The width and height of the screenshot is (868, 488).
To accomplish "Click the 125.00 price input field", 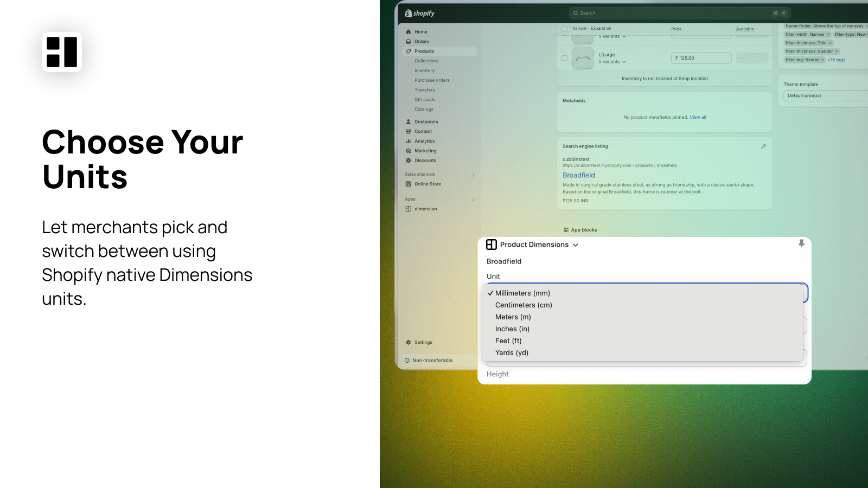I will 701,58.
